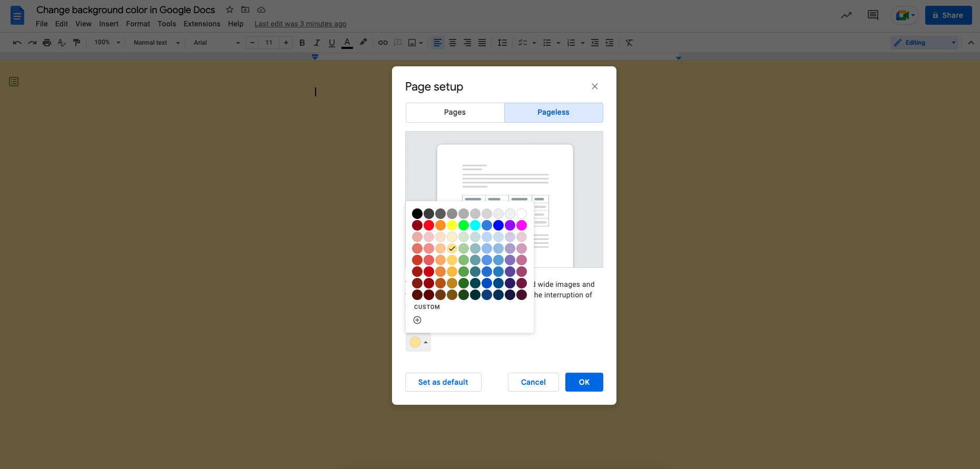
Task: Click Set as default button
Action: pyautogui.click(x=443, y=382)
